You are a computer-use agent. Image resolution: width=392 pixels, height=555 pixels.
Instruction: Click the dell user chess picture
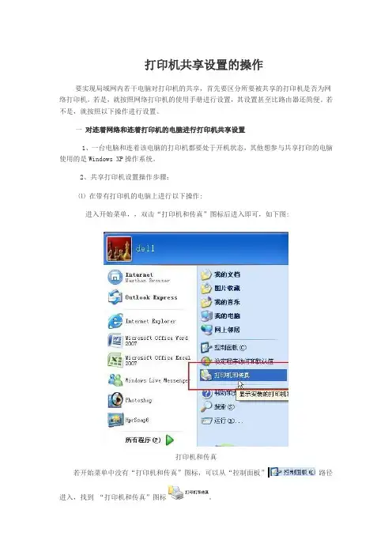[119, 249]
